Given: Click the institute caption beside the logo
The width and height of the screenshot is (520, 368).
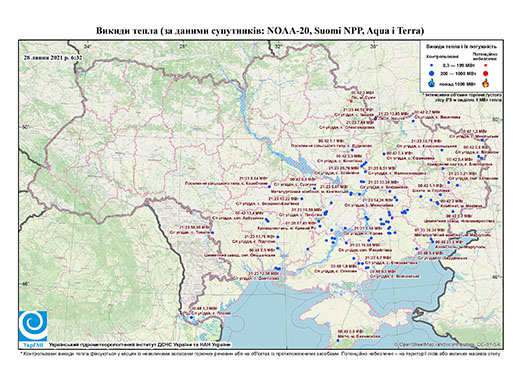Looking at the screenshot, I should 140,344.
